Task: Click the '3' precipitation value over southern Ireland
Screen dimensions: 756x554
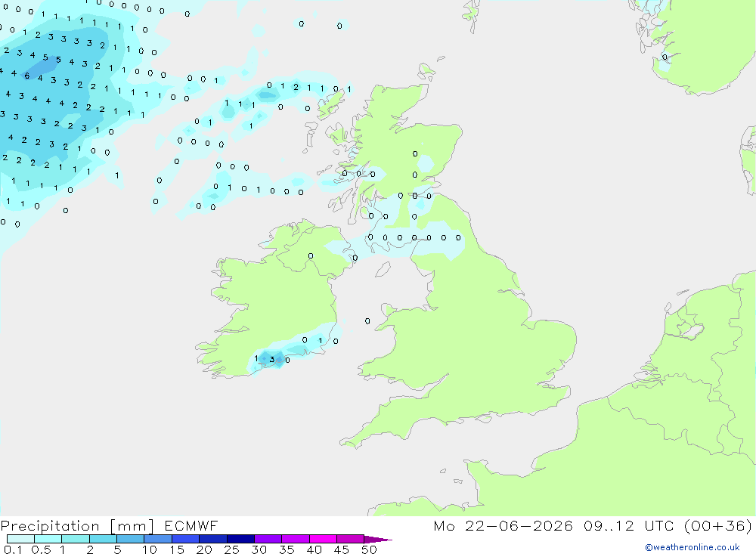Action: pyautogui.click(x=272, y=359)
